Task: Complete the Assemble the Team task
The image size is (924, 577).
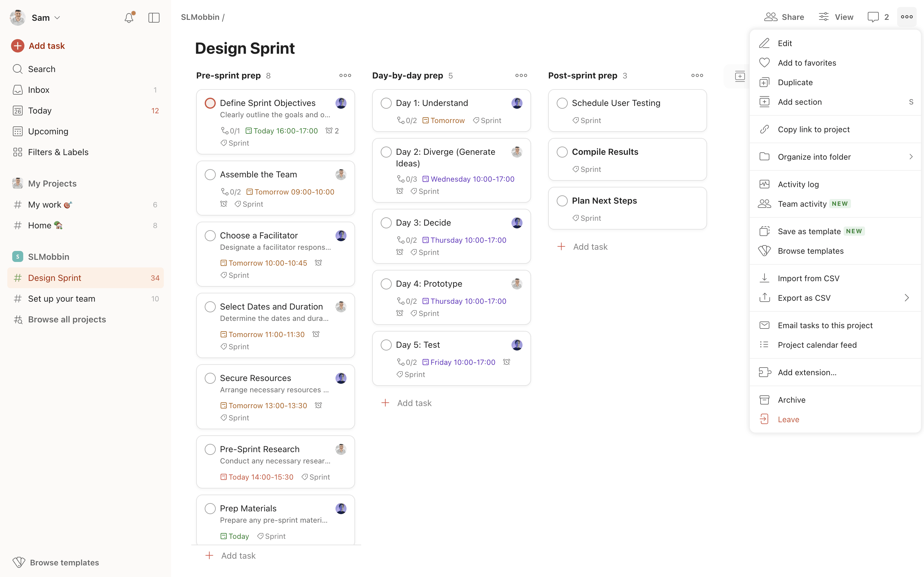Action: point(210,175)
